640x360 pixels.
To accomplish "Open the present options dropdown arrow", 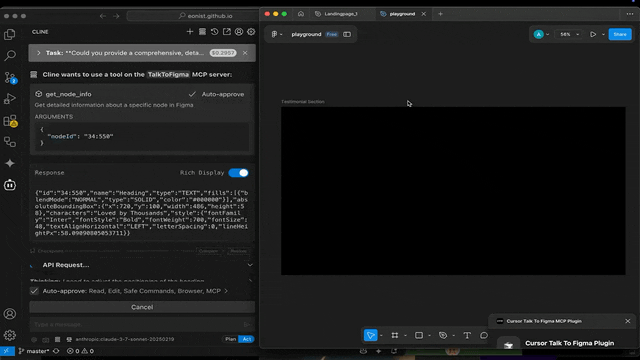I will pyautogui.click(x=603, y=35).
